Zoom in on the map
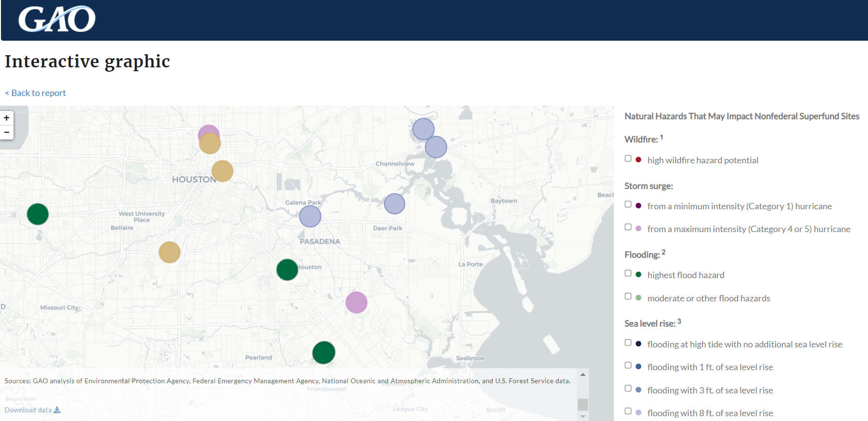 coord(7,118)
